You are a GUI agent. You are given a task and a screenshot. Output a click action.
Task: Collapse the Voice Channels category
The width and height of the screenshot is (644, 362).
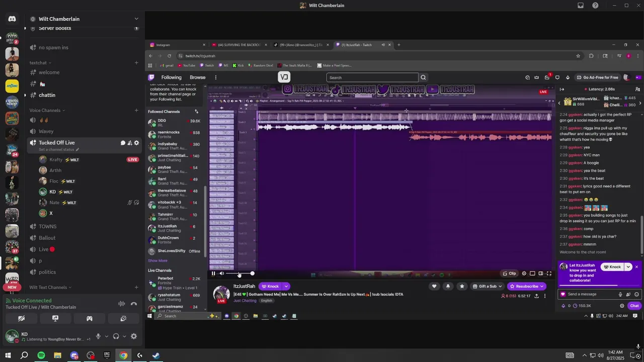pos(47,111)
